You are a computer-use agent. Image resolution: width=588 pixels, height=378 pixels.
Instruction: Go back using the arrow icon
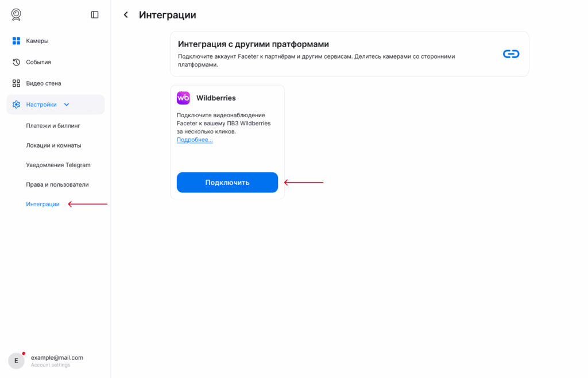point(126,15)
